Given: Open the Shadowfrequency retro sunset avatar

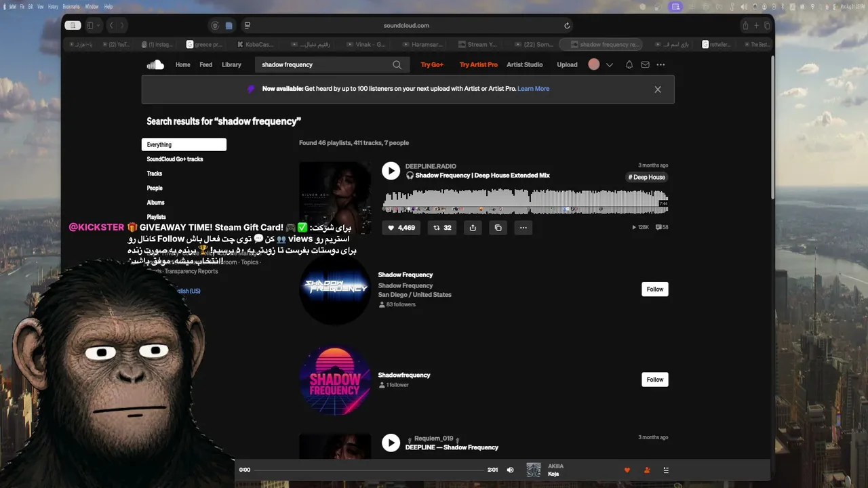Looking at the screenshot, I should 335,379.
